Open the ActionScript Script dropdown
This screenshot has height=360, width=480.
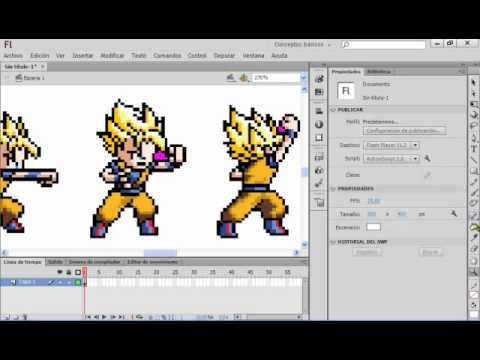[391, 159]
